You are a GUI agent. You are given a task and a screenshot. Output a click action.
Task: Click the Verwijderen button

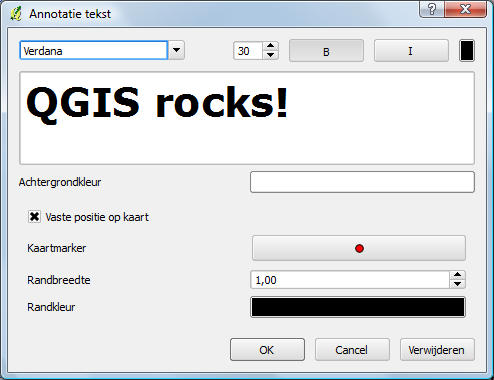click(x=437, y=350)
